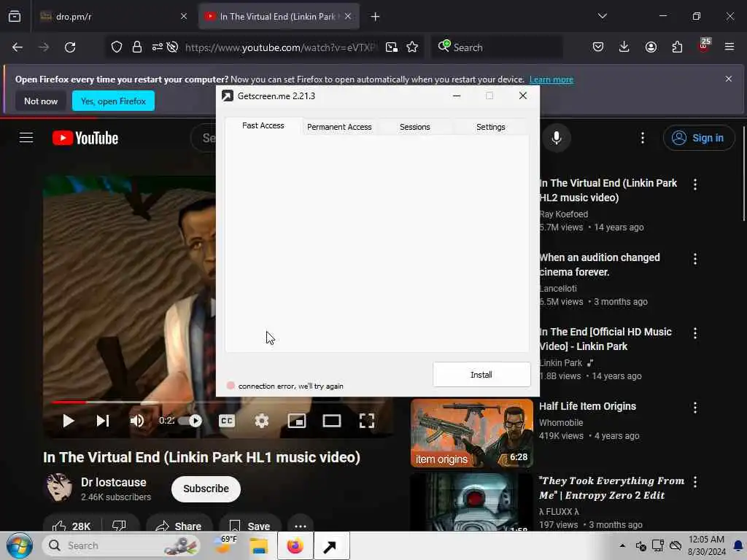
Task: Open Half Life Item Origins thumbnail
Action: click(472, 433)
